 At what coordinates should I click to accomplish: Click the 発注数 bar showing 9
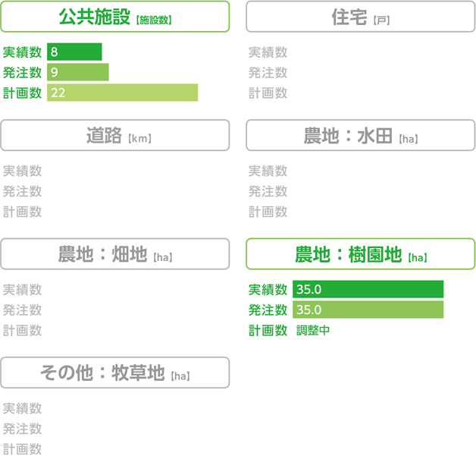[x=78, y=72]
